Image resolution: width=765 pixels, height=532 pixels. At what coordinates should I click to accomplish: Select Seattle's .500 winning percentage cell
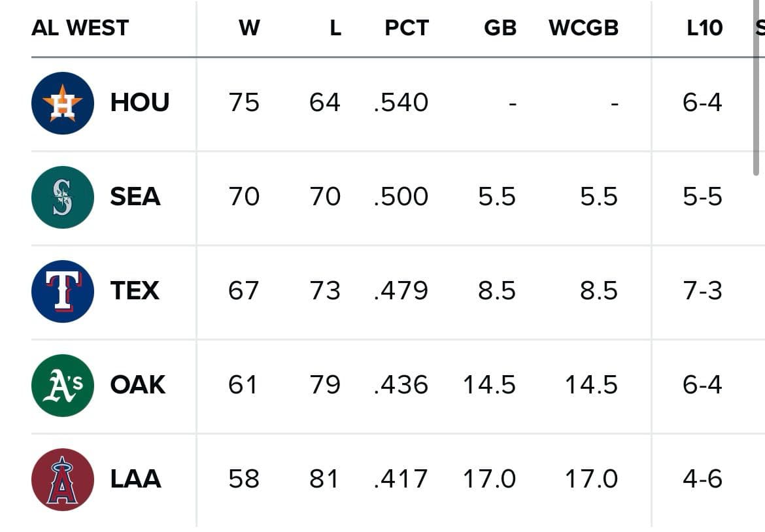click(401, 197)
